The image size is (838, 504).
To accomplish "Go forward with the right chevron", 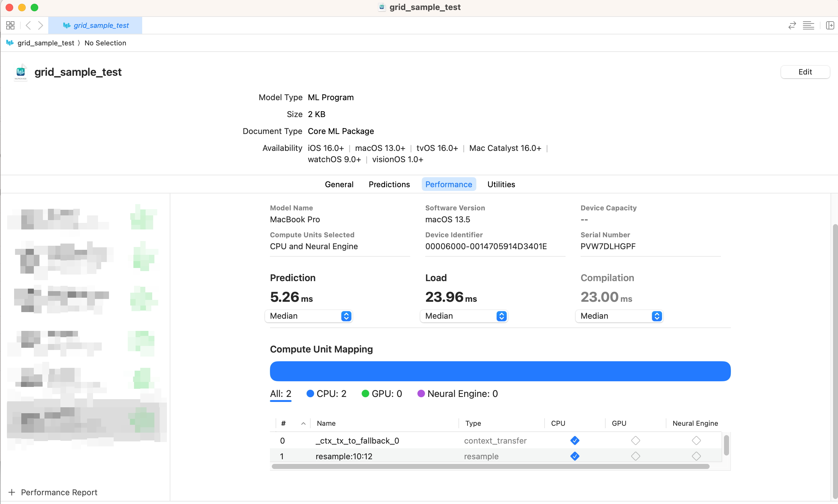I will click(40, 25).
